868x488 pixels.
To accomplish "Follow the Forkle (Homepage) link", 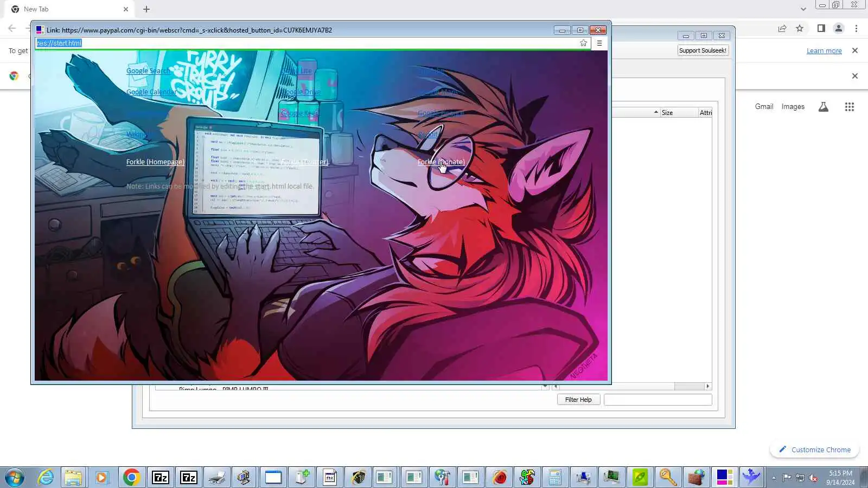I will pos(155,162).
